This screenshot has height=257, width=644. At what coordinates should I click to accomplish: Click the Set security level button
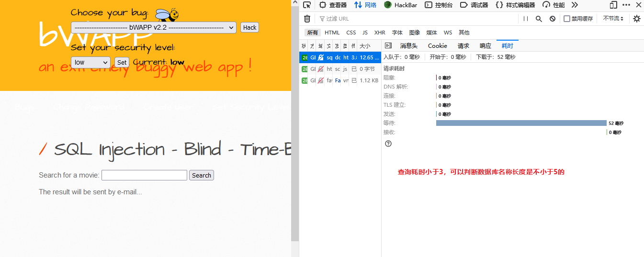click(122, 62)
